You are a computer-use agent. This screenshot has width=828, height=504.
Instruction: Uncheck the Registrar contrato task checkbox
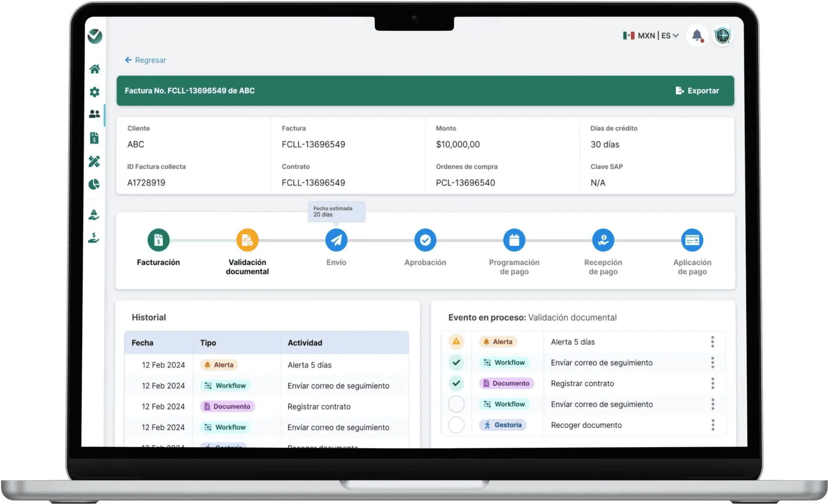456,384
